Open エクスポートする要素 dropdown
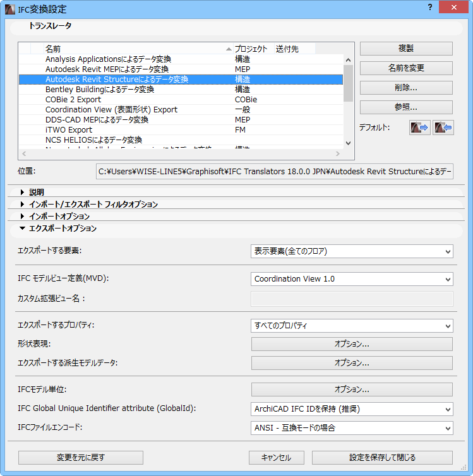This screenshot has width=473, height=476. click(352, 251)
